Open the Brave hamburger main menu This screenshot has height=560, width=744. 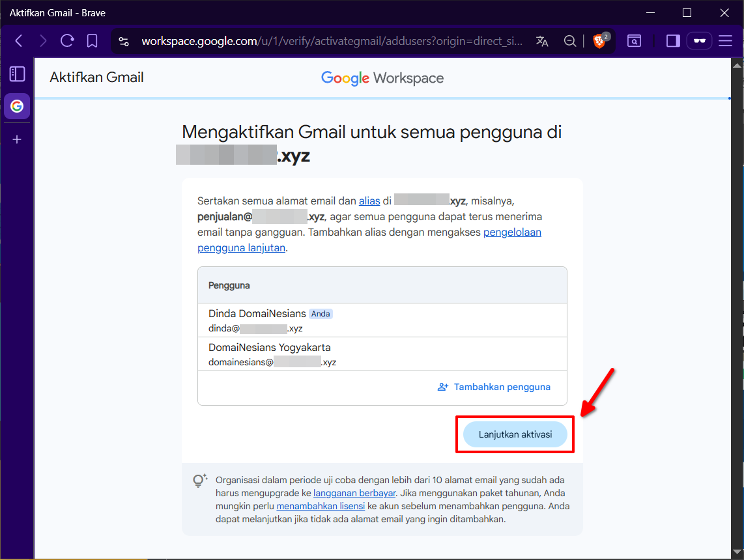[726, 41]
